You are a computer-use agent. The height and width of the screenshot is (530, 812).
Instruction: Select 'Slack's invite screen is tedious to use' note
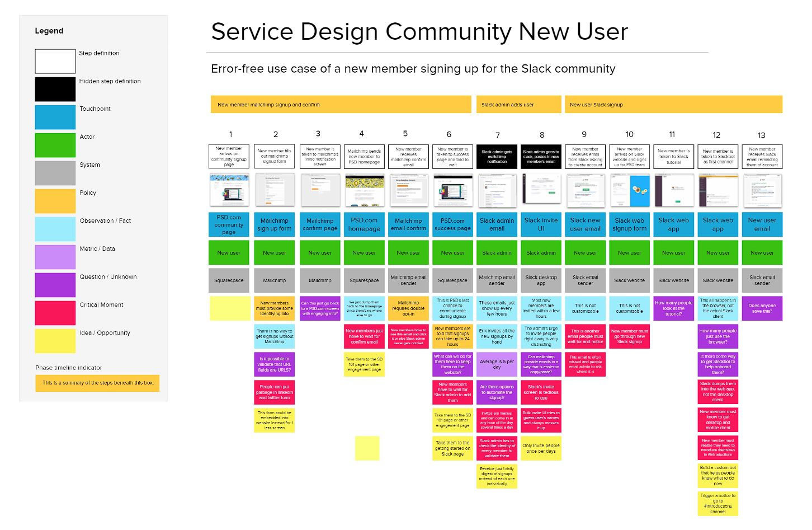(x=541, y=392)
